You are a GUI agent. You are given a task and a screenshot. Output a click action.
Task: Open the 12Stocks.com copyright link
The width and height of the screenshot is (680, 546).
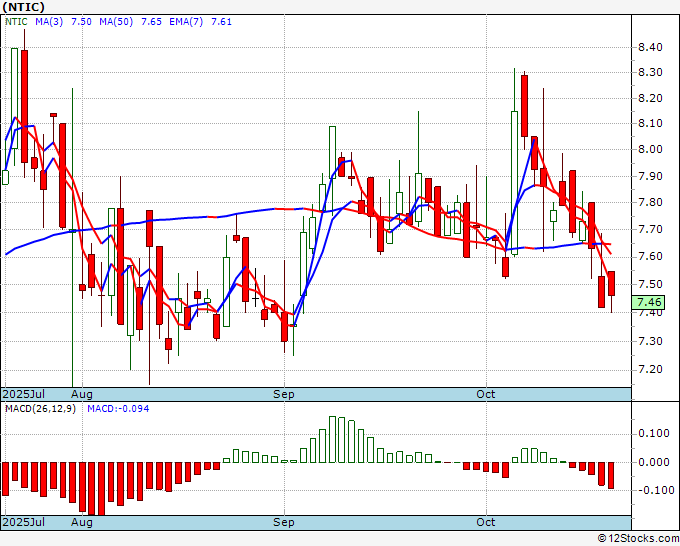click(638, 539)
